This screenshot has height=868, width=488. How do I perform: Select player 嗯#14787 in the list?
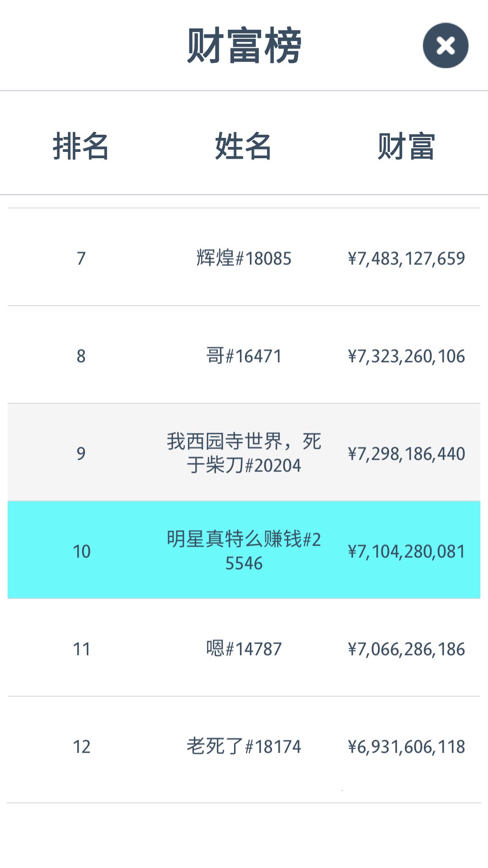244,649
